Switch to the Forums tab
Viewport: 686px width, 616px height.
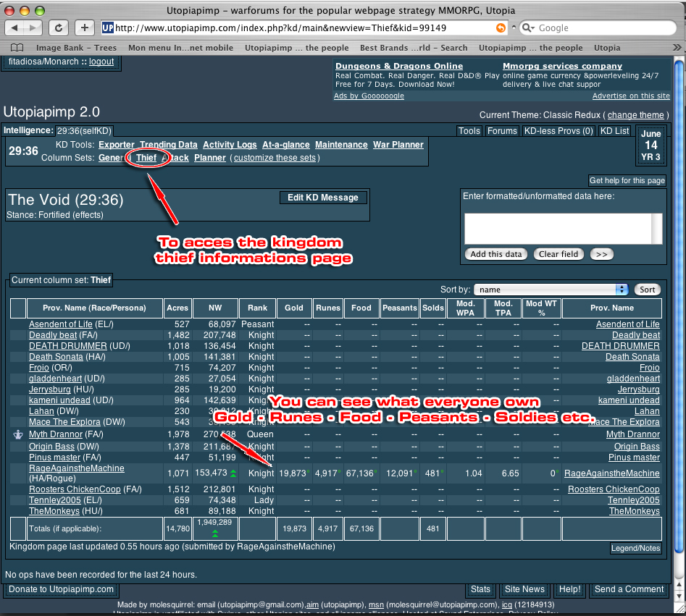click(x=502, y=131)
